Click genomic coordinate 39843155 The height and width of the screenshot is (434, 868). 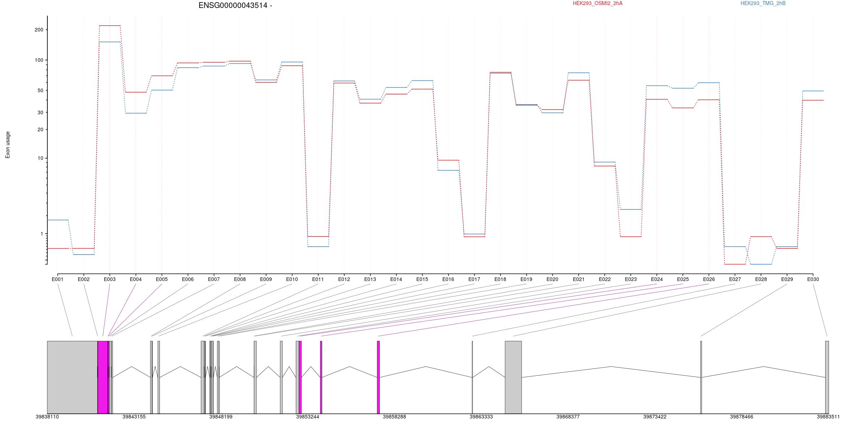click(x=134, y=417)
